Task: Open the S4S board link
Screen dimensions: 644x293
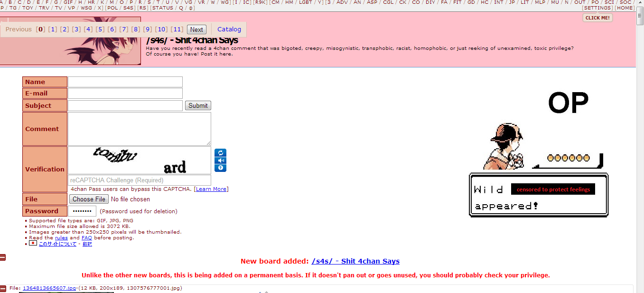Action: (x=129, y=8)
